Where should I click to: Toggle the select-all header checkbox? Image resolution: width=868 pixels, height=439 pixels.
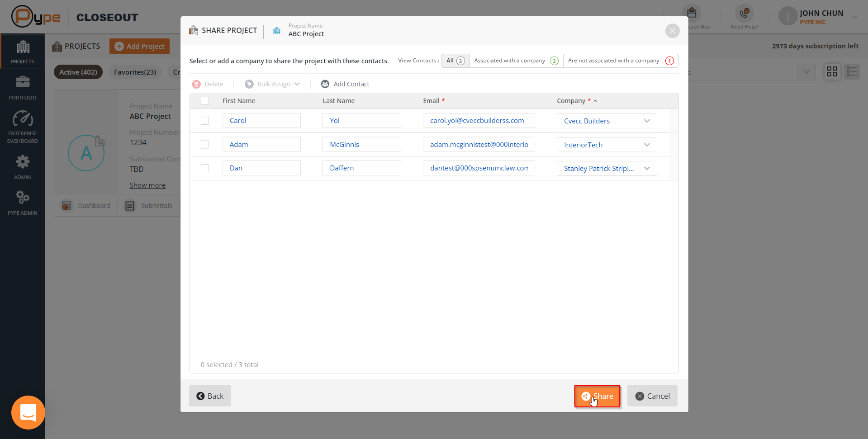pyautogui.click(x=205, y=101)
